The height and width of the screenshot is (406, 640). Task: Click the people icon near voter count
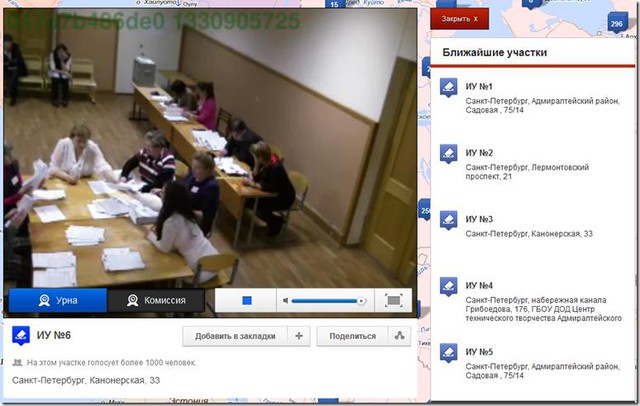(17, 362)
